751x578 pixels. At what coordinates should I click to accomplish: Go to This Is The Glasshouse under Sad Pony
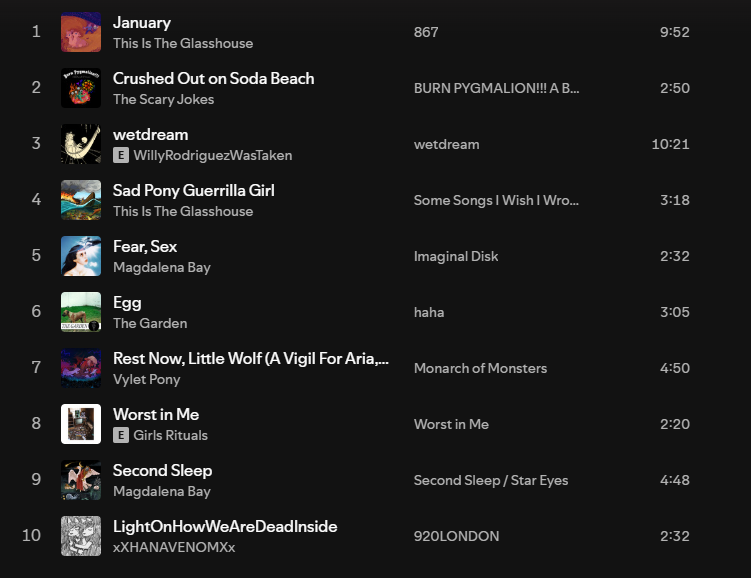click(183, 211)
